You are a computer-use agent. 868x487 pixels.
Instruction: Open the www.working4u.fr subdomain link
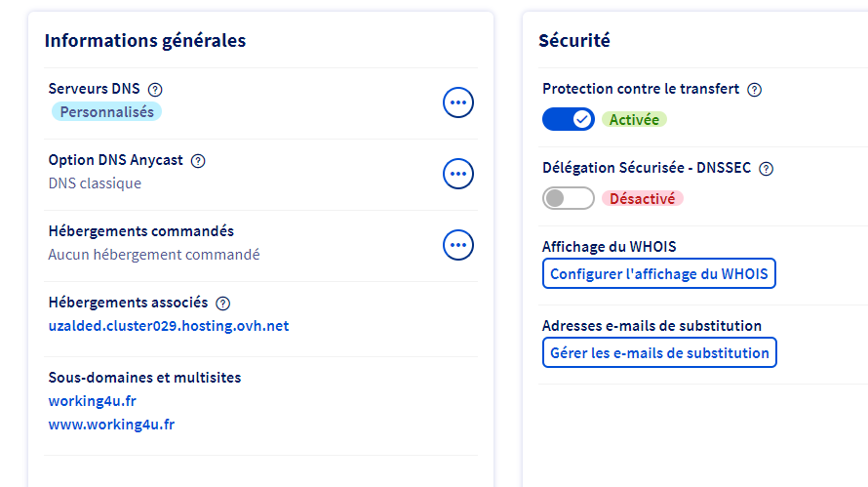(111, 425)
